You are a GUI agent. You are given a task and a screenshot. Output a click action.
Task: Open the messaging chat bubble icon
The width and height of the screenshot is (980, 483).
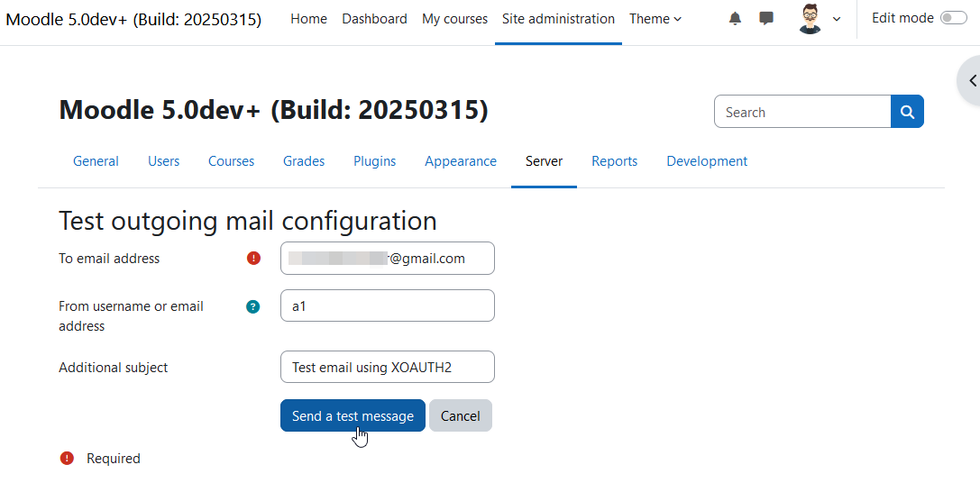[x=766, y=19]
